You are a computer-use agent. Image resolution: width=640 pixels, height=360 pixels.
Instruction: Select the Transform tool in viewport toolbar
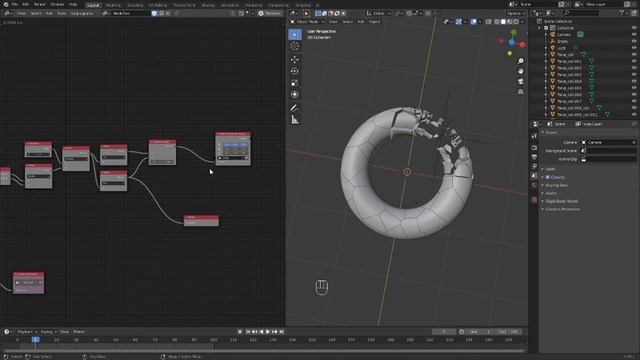point(295,95)
